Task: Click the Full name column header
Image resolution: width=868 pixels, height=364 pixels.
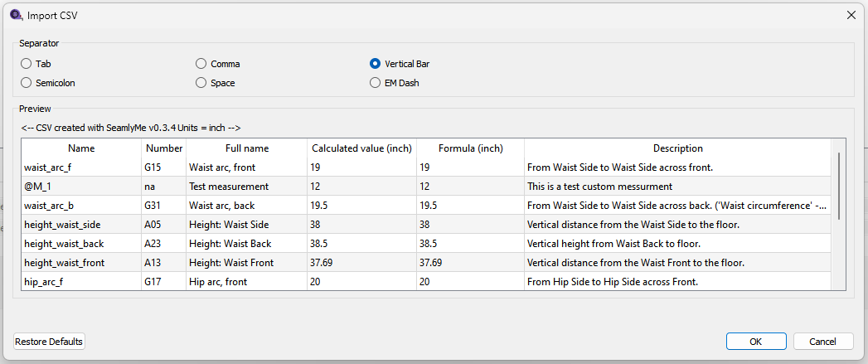Action: coord(246,148)
